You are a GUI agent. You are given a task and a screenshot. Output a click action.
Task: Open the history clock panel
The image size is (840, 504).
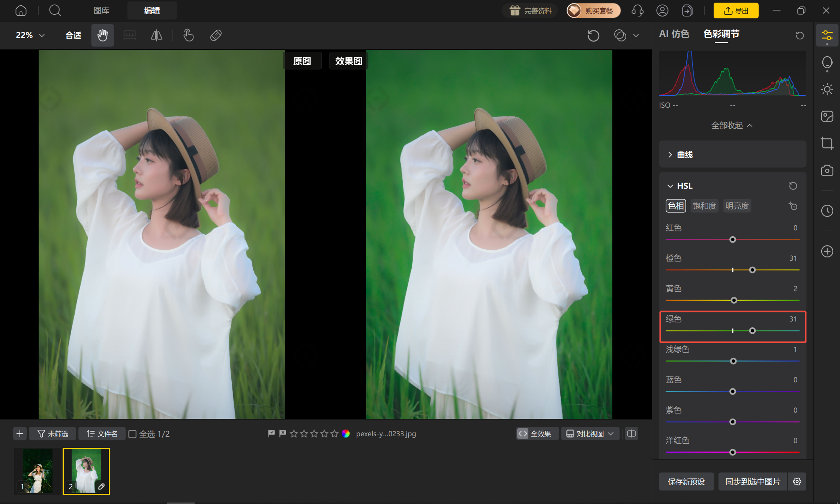827,211
